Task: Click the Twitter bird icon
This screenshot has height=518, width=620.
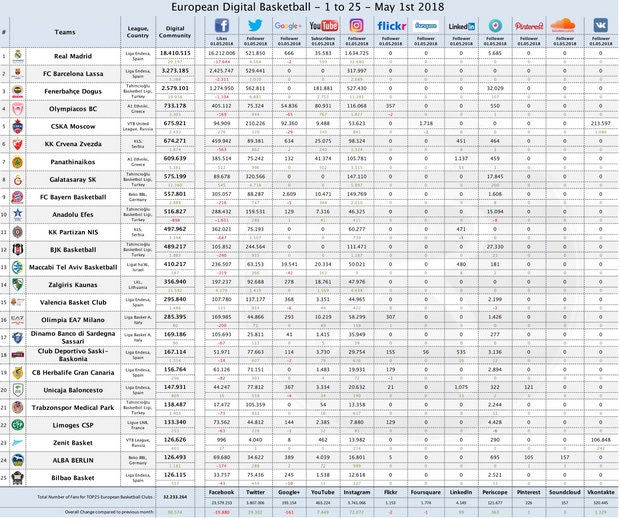Action: [x=255, y=26]
